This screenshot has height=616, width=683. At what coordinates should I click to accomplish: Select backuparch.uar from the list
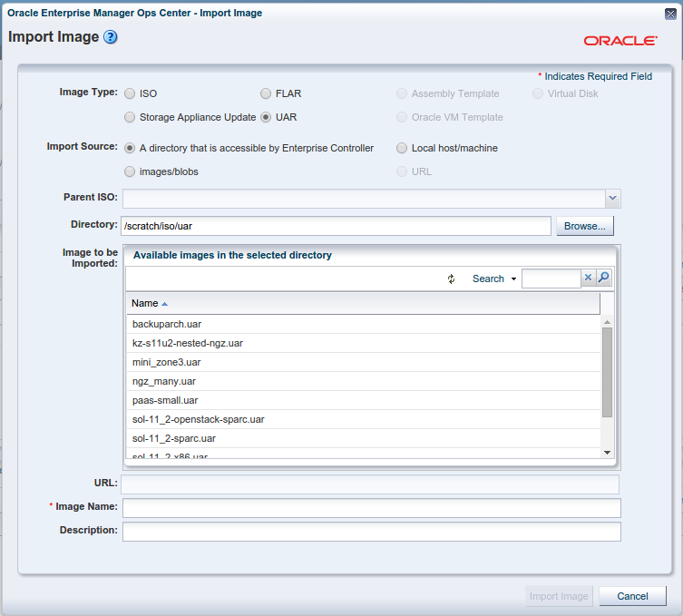(x=364, y=324)
